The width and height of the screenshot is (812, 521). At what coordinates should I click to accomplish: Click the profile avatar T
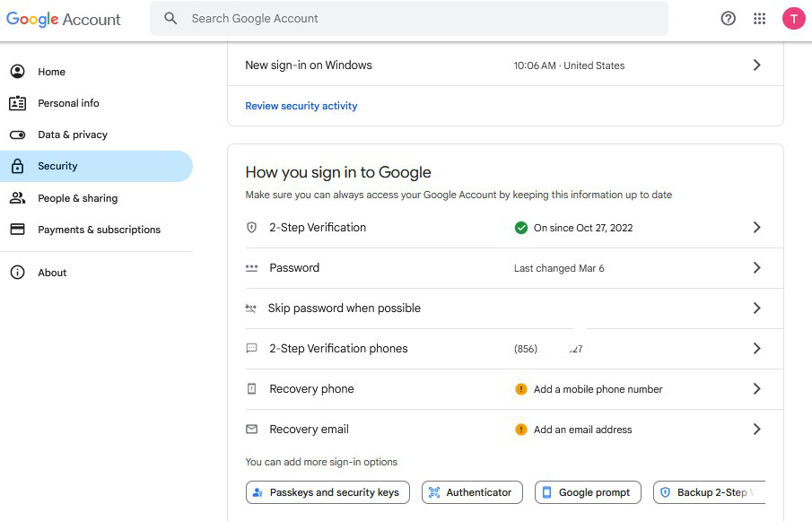[793, 19]
